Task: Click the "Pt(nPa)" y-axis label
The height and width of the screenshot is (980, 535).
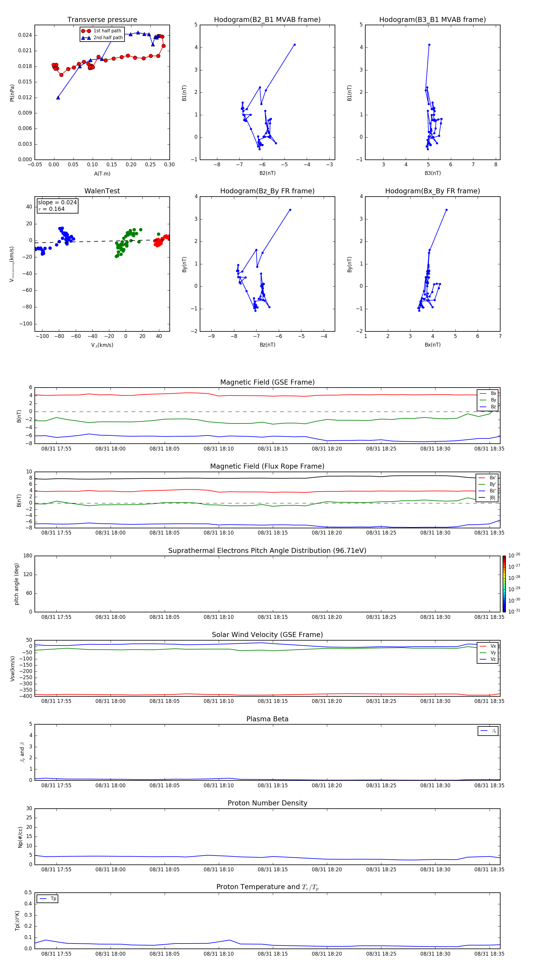Action: [x=12, y=92]
